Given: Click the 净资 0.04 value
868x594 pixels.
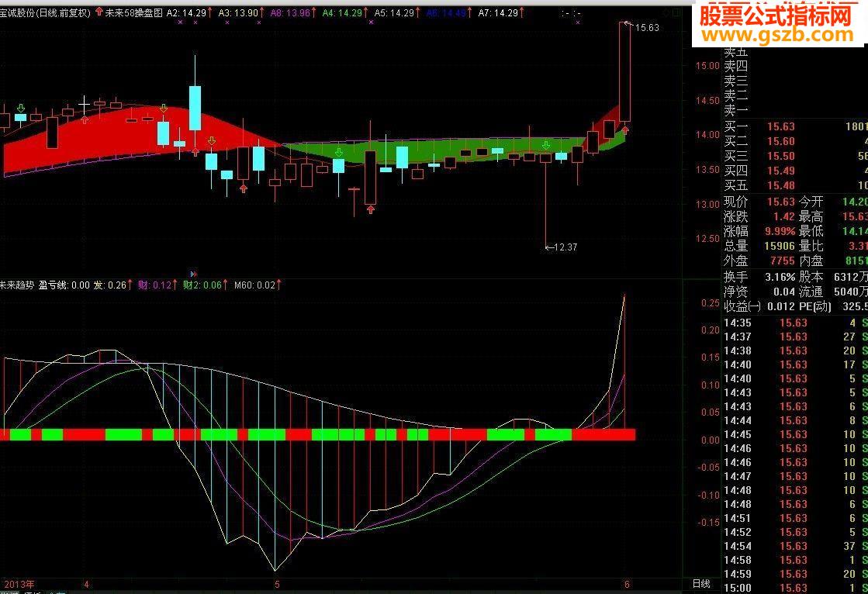Looking at the screenshot, I should coord(784,292).
